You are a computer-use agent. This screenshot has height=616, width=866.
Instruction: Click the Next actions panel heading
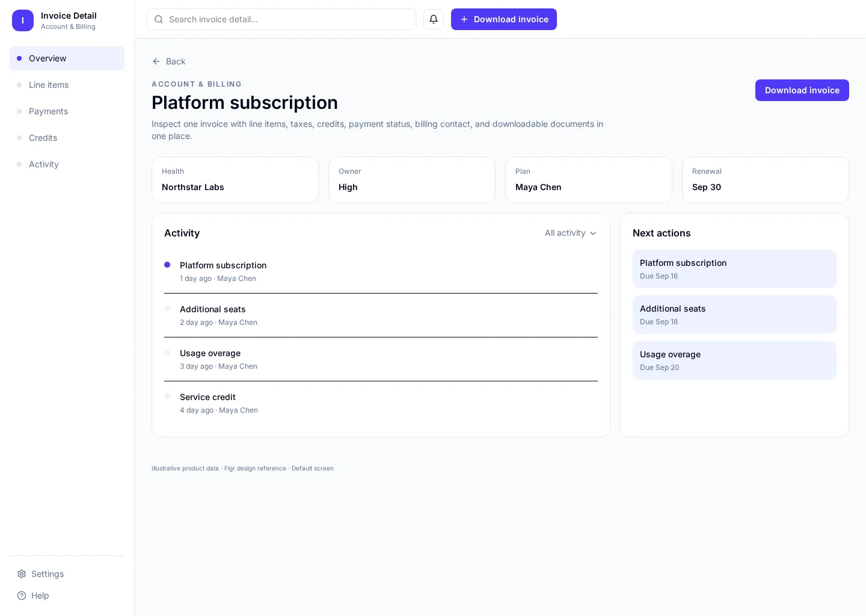pos(662,233)
